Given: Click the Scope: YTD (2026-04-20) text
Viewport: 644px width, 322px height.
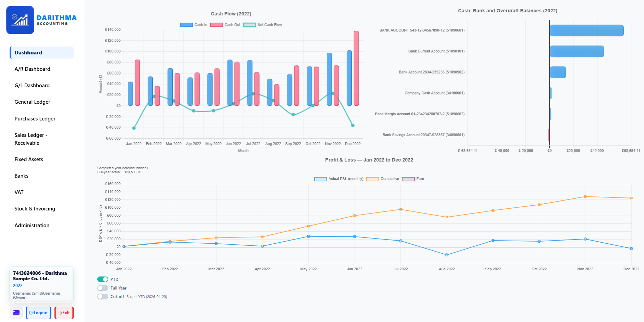Looking at the screenshot, I should [147, 297].
